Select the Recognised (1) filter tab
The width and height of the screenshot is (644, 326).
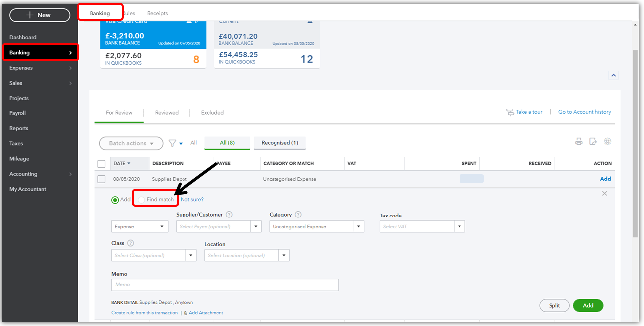pos(280,143)
